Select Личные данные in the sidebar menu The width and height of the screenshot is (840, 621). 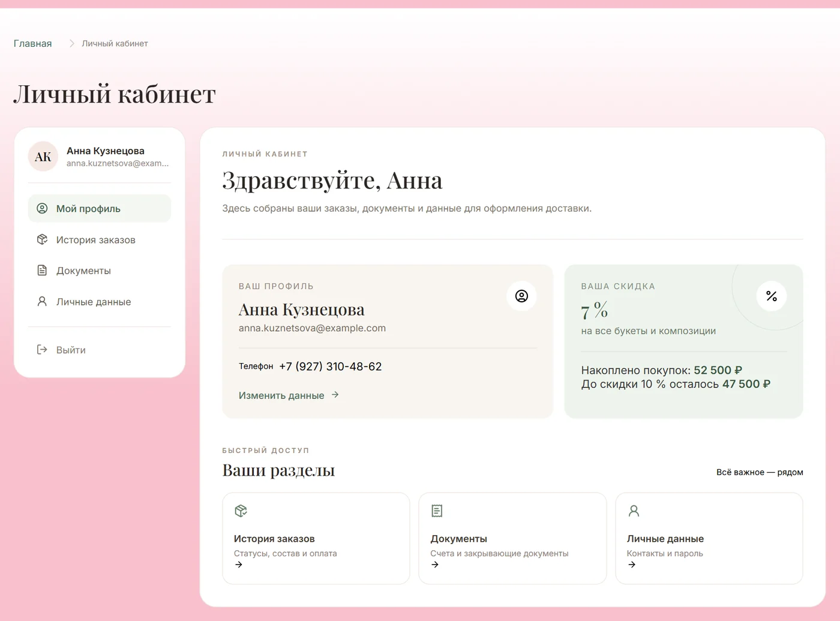pos(100,302)
